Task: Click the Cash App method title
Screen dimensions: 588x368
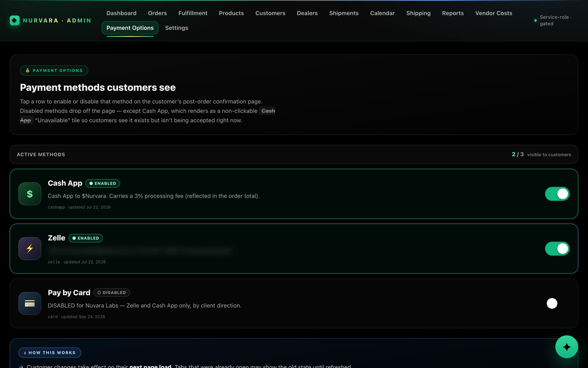Action: point(65,183)
